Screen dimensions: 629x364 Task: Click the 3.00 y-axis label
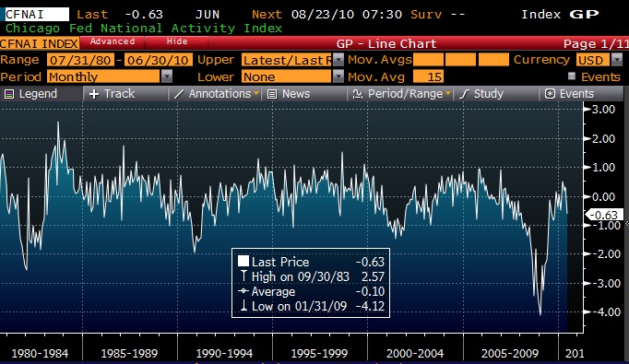604,109
